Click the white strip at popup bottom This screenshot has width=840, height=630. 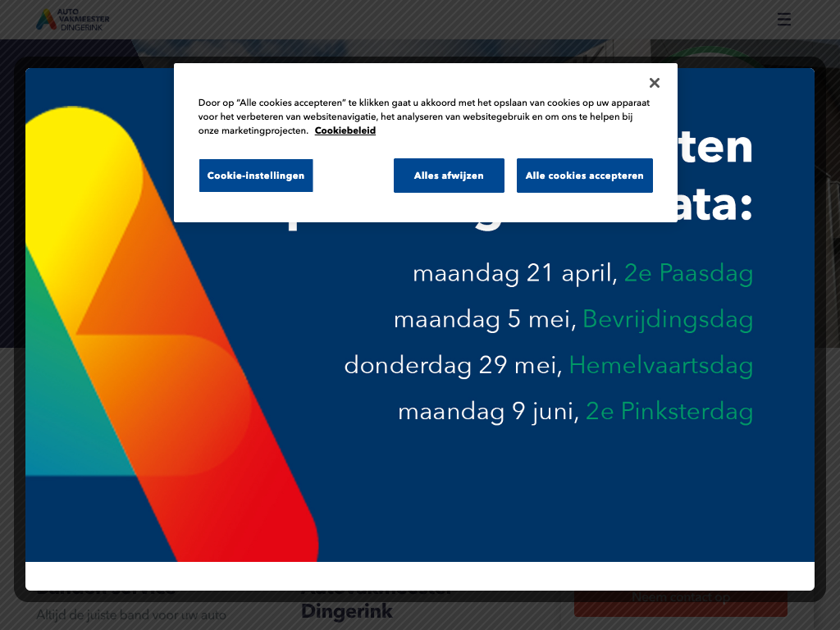(x=420, y=575)
